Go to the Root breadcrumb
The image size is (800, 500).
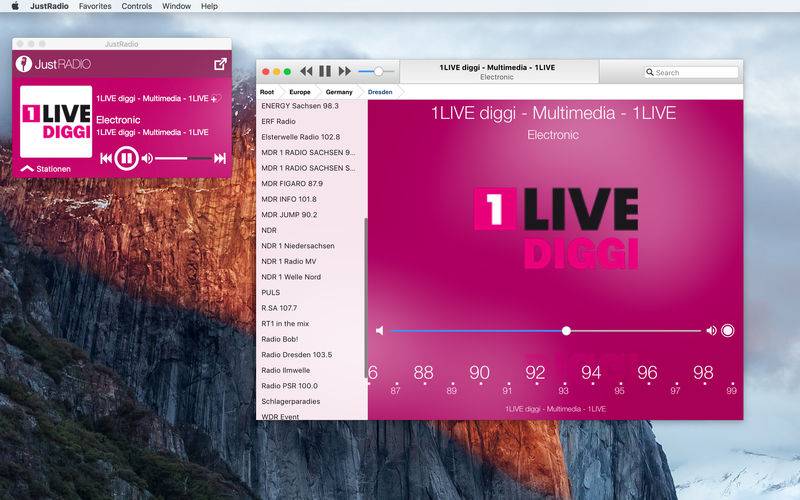tap(267, 92)
